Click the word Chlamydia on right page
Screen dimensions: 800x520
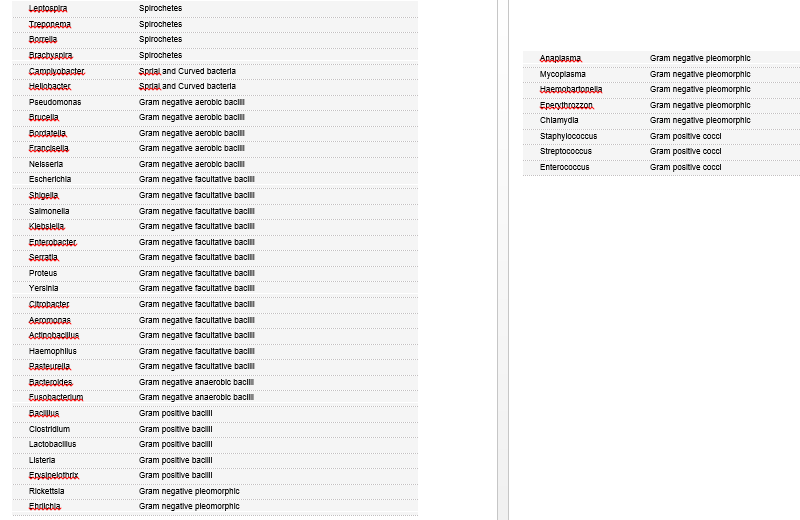[x=560, y=120]
